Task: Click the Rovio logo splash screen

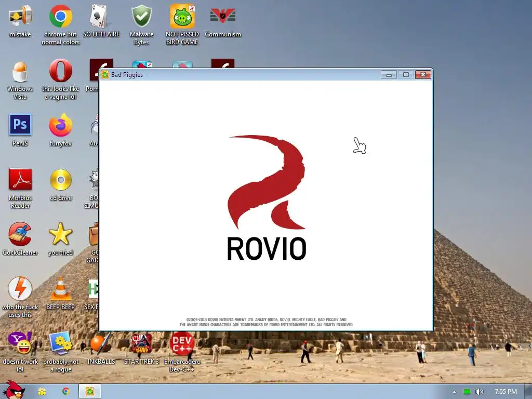Action: tap(267, 198)
